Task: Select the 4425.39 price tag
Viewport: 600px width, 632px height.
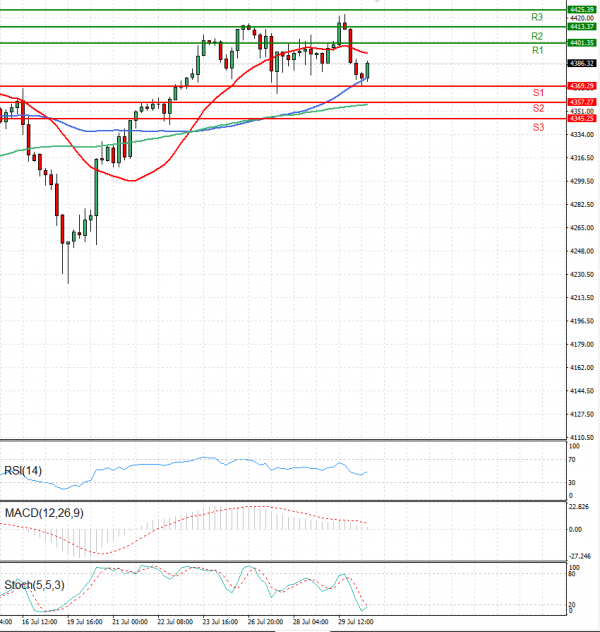Action: (x=582, y=9)
